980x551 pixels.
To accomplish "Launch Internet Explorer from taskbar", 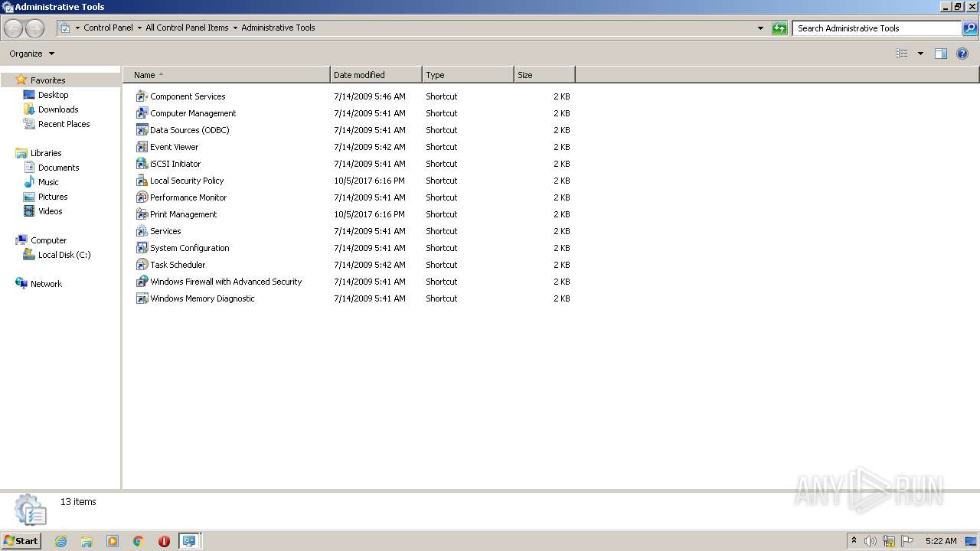I will point(60,541).
